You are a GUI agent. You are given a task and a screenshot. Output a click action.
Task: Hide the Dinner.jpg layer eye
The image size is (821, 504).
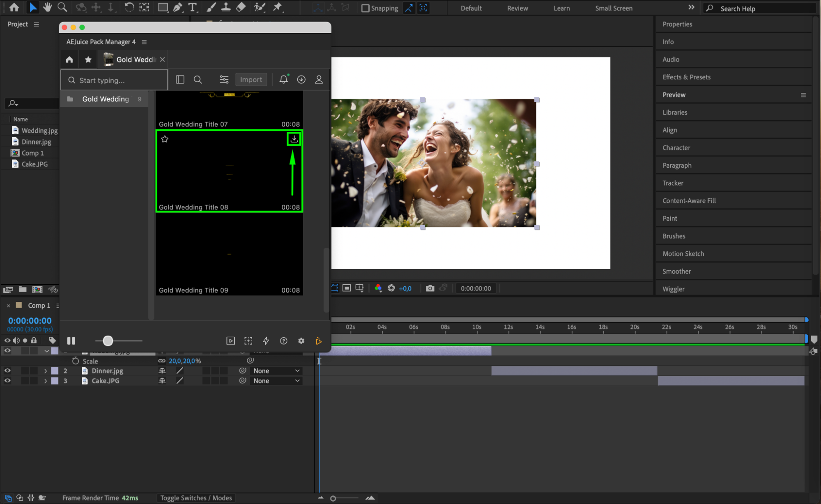(x=7, y=371)
